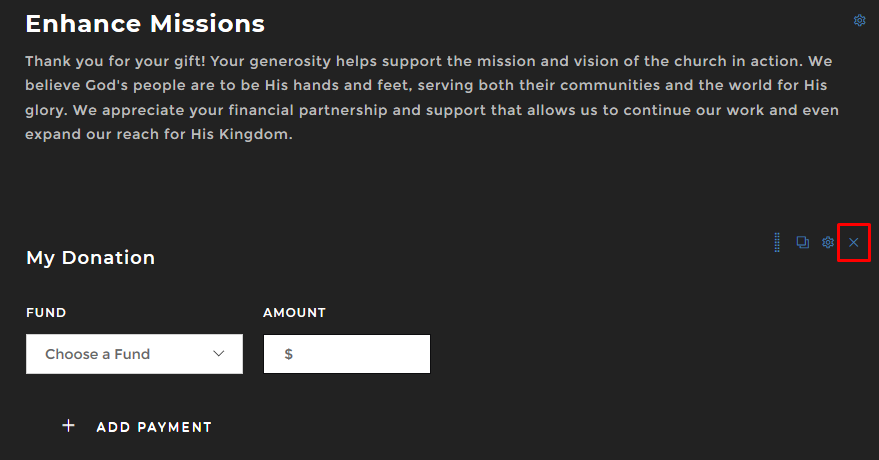Screen dimensions: 879x460
Task: Click the AMOUNT field label
Action: point(294,313)
